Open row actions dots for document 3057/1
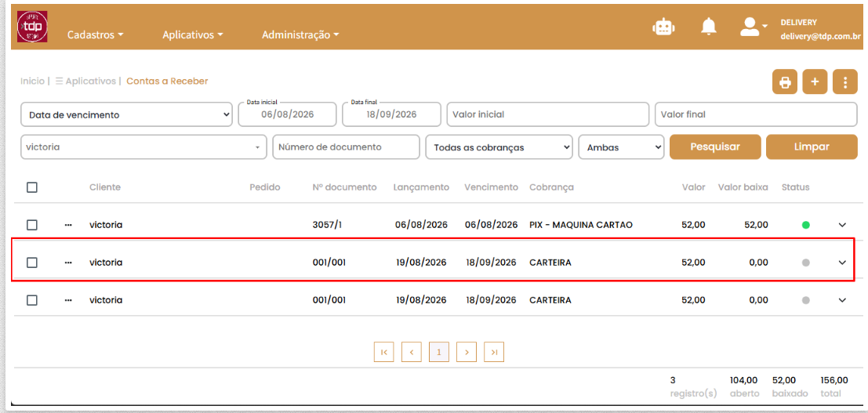This screenshot has height=413, width=868. tap(68, 225)
